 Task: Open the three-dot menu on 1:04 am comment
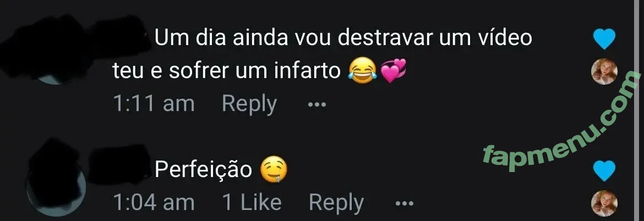(403, 203)
